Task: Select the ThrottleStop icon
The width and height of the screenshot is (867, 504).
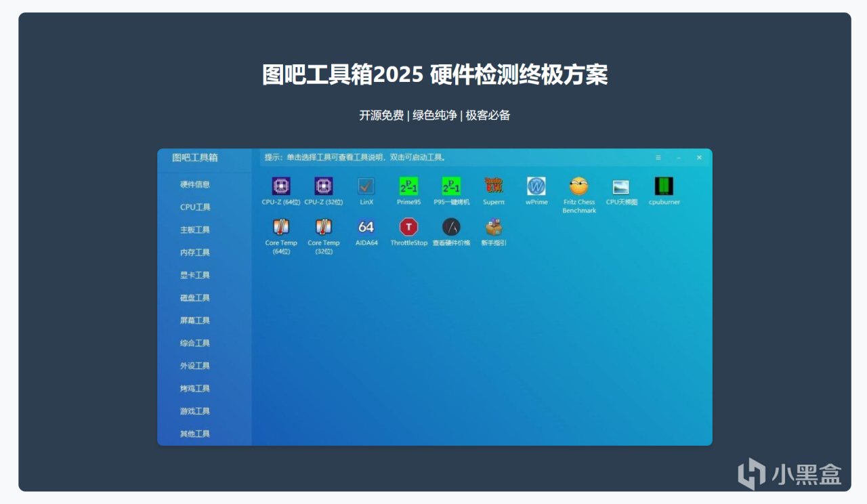Action: point(408,227)
